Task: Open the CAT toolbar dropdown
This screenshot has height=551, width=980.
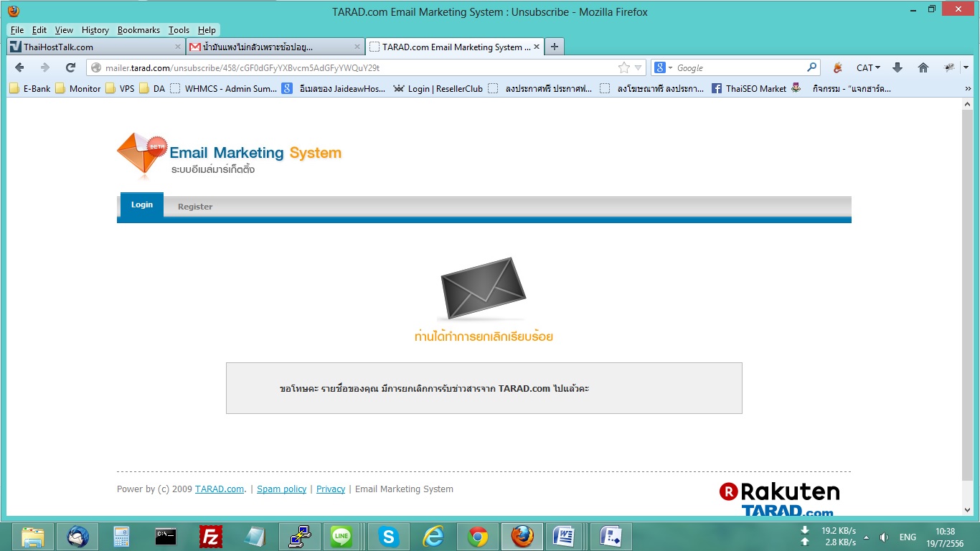Action: pos(868,67)
